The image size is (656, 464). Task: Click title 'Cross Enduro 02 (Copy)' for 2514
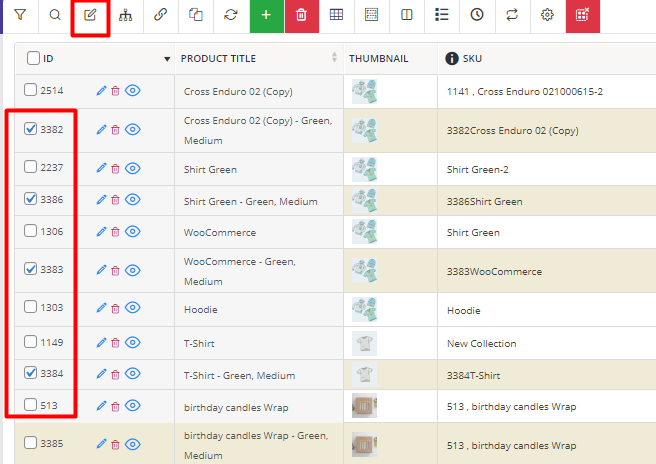point(238,92)
